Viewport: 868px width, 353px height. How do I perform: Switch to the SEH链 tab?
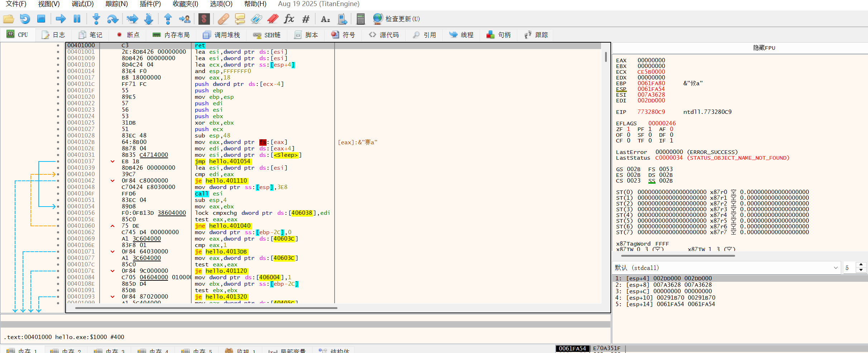click(267, 35)
